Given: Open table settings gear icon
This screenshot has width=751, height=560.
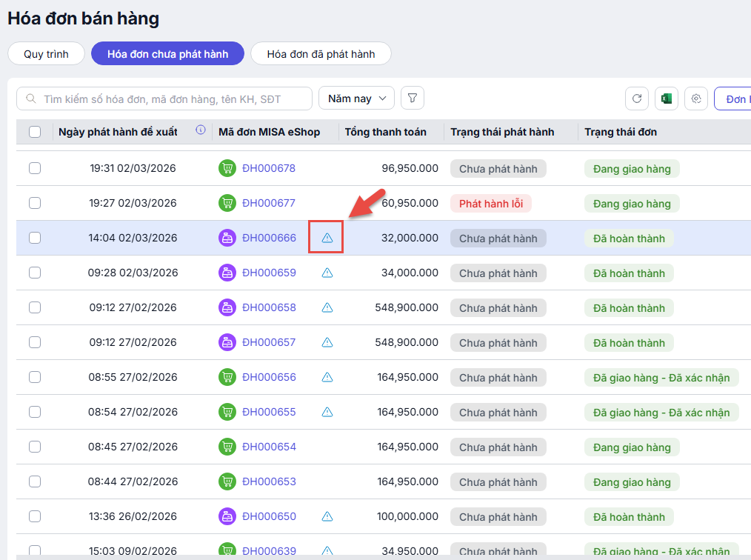Looking at the screenshot, I should [695, 99].
